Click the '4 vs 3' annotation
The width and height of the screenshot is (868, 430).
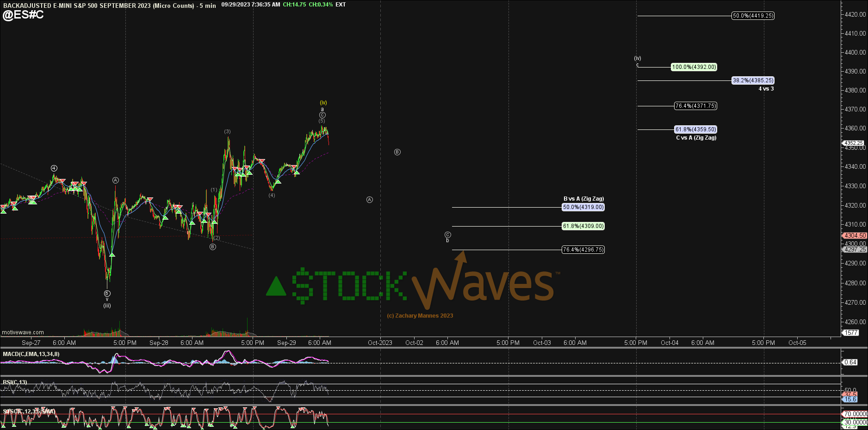tap(766, 89)
